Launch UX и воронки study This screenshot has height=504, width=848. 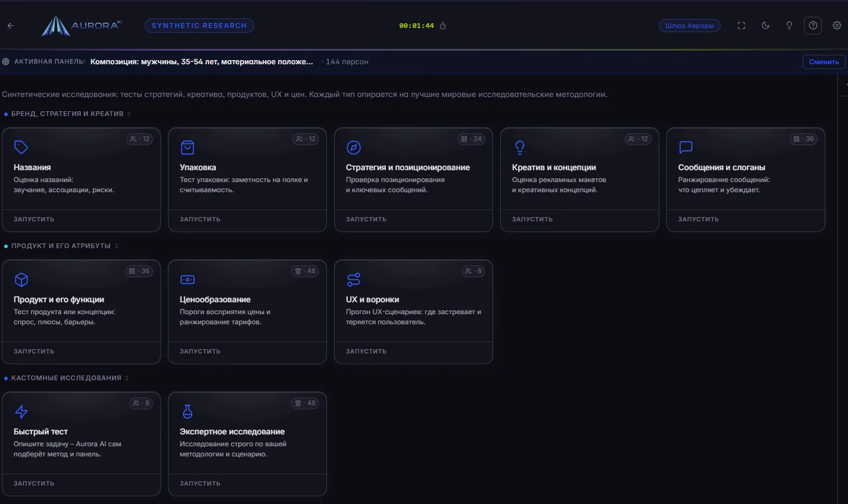[x=366, y=352]
